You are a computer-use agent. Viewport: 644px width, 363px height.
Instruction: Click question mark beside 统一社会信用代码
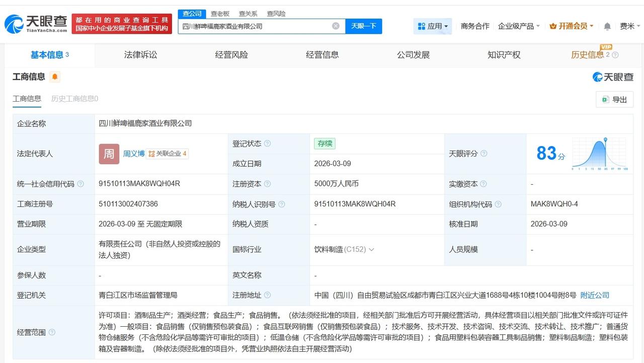[x=81, y=184]
